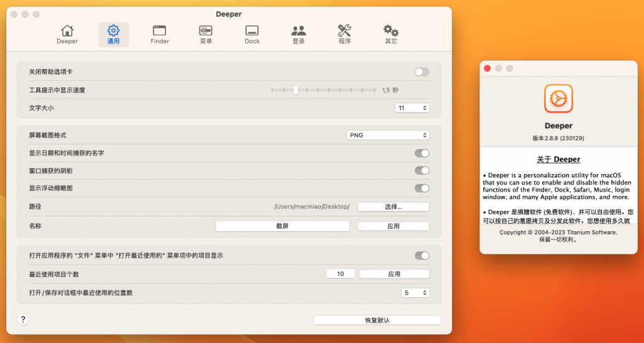Disable 窗口捕获的阴影 switch
The image size is (644, 343).
(422, 171)
